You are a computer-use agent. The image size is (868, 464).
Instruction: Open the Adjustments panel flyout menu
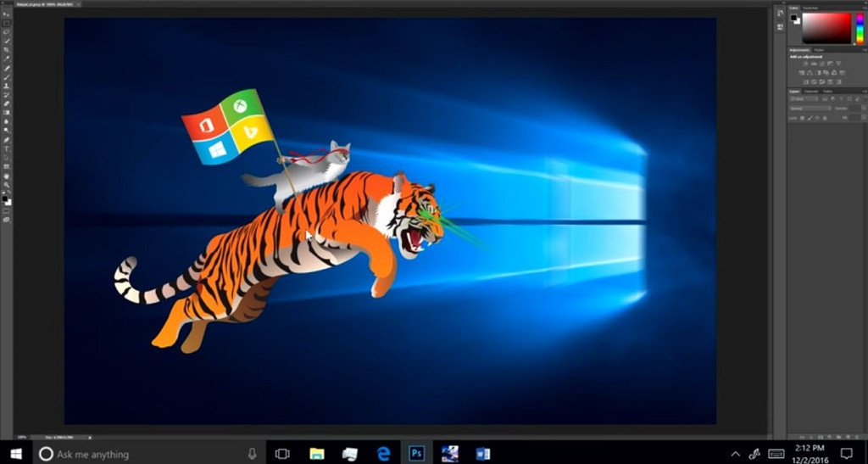865,50
